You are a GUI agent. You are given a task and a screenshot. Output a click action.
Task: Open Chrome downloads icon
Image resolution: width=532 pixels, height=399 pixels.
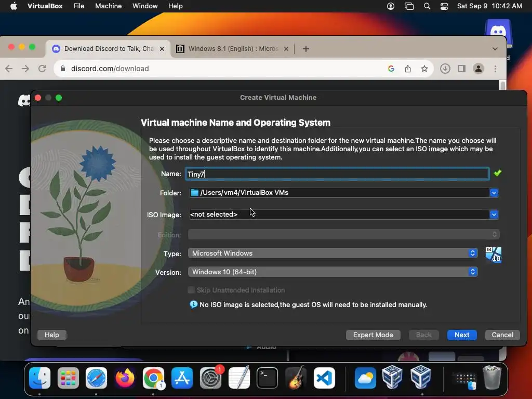445,69
